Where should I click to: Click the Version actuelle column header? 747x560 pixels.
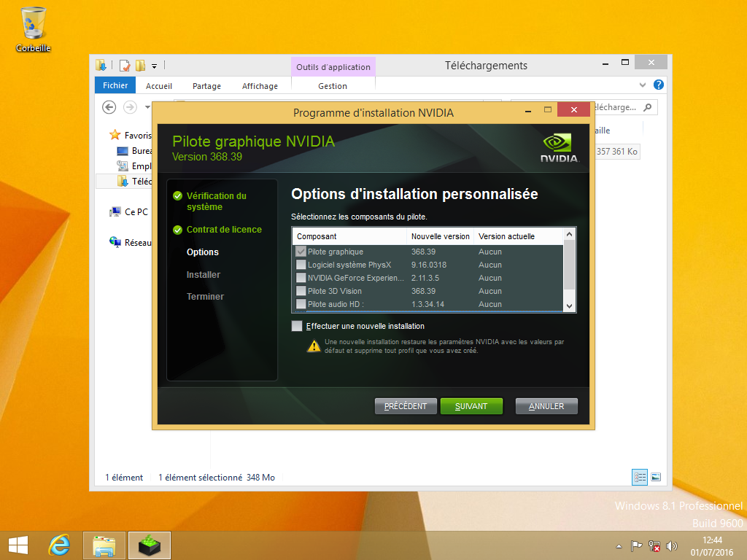pos(519,236)
